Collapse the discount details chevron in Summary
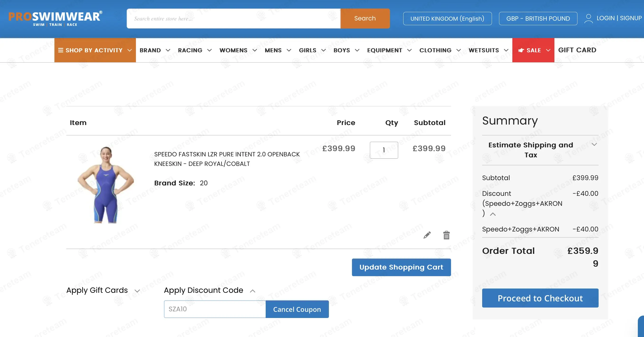 492,214
